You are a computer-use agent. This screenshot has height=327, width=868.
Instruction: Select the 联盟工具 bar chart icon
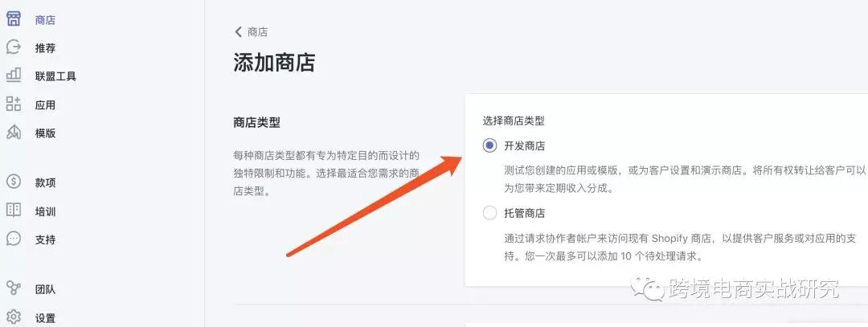tap(14, 76)
